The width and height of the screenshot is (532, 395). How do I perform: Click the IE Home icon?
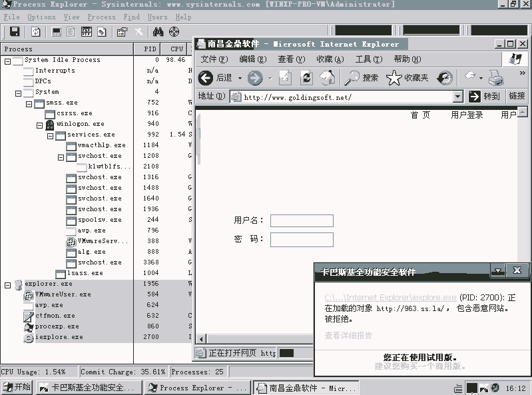pos(328,78)
